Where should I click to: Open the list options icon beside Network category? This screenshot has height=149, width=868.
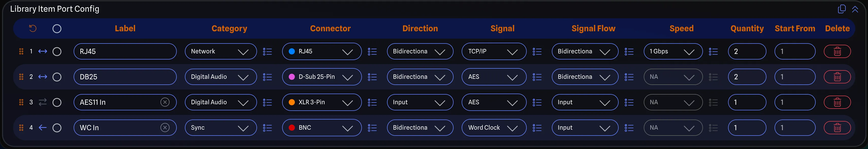click(x=268, y=51)
